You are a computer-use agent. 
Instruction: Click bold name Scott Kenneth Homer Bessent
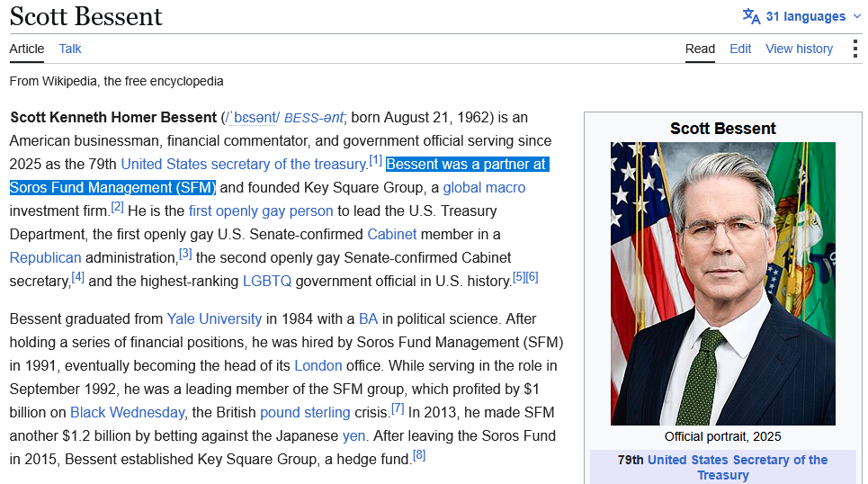pyautogui.click(x=113, y=117)
